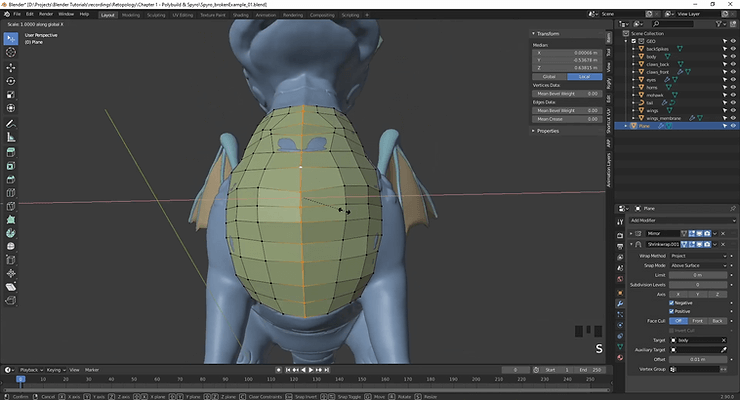Toggle Mirror modifier edit mode display
Screen dimensions: 740x400
[692, 233]
